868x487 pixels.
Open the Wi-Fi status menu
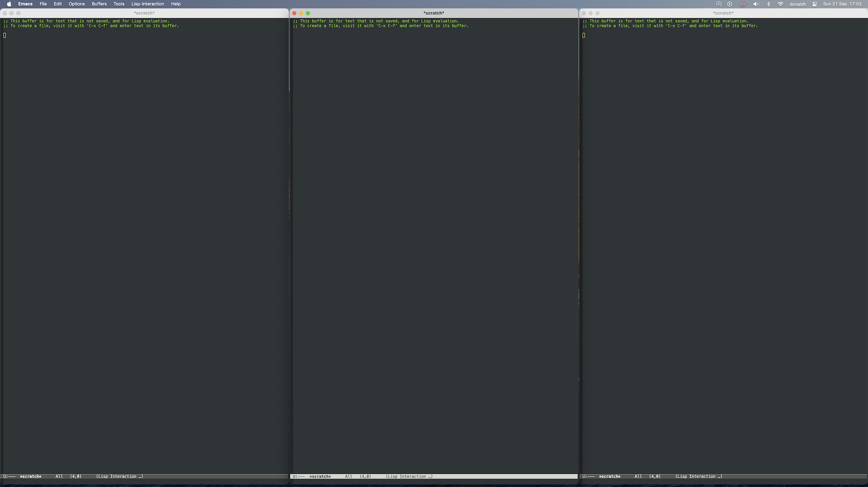[x=780, y=4]
